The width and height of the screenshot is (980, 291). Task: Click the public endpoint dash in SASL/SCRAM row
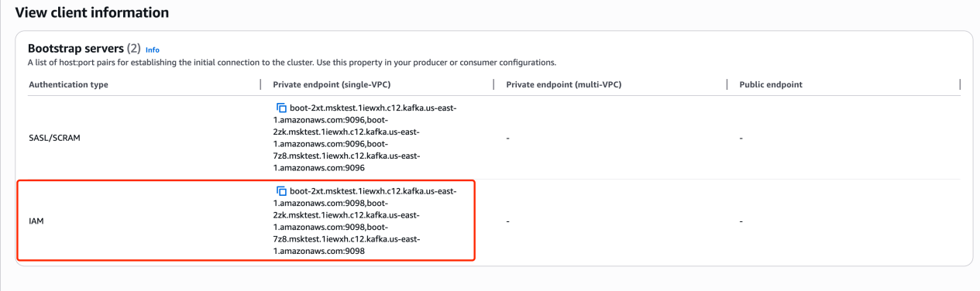[x=741, y=138]
